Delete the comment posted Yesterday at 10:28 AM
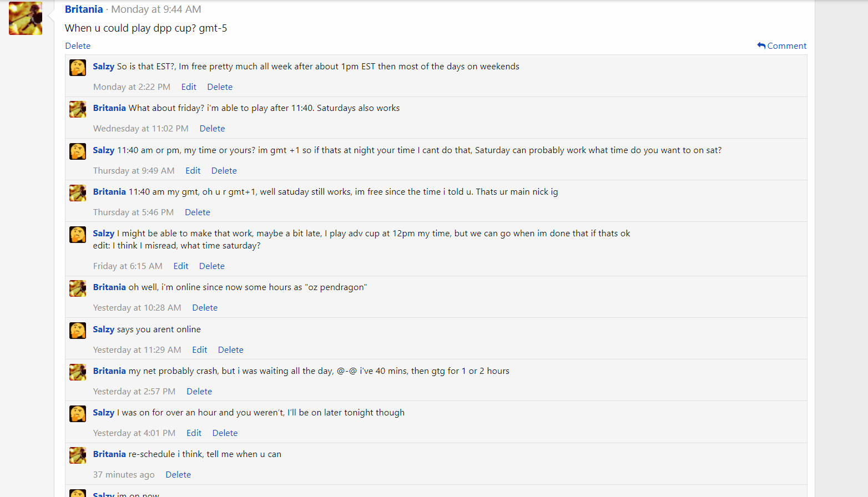This screenshot has width=868, height=497. tap(205, 308)
